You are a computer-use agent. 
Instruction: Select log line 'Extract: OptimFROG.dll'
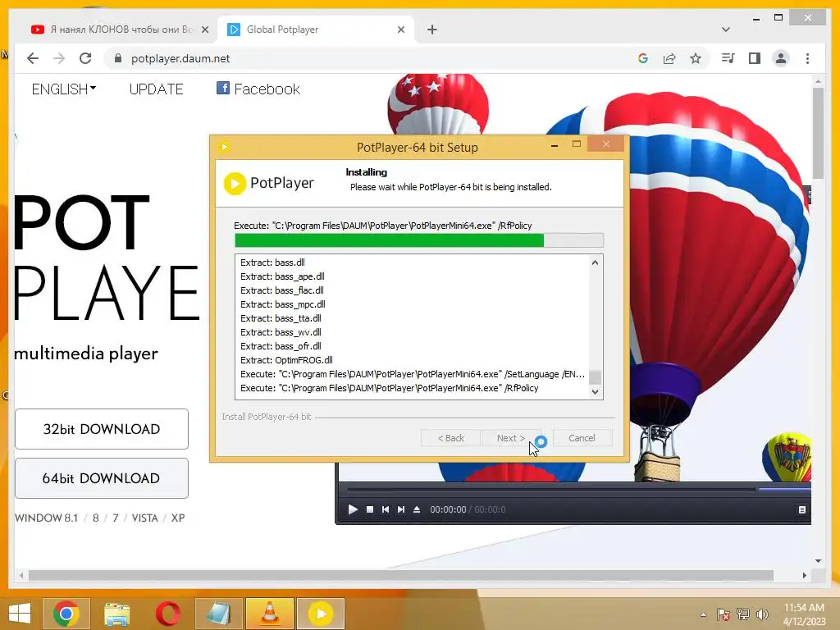(286, 360)
